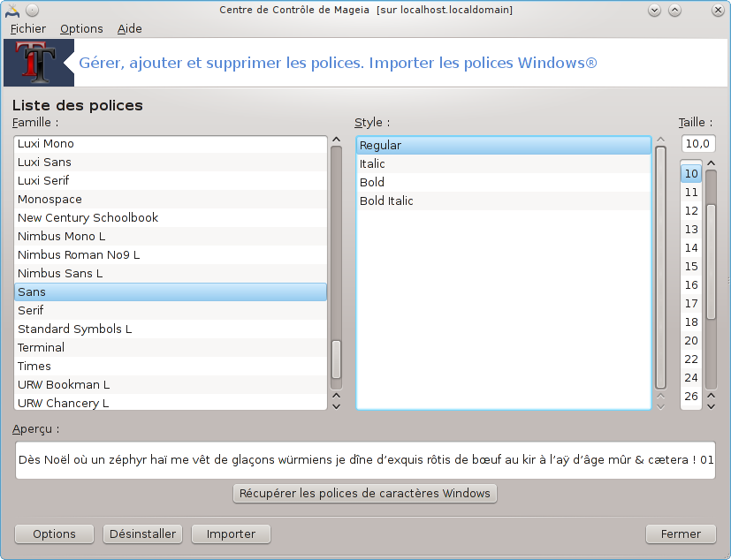731x560 pixels.
Task: Select the Sans font family
Action: (171, 292)
